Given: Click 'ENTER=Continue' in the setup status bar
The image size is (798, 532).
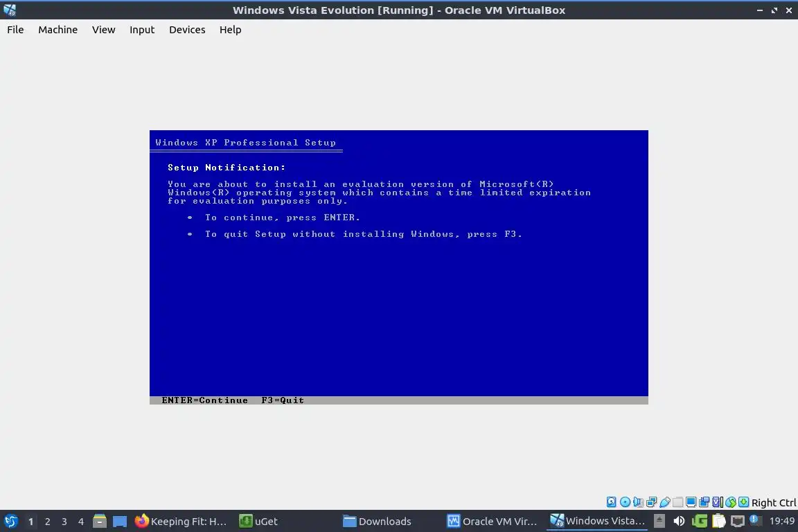Looking at the screenshot, I should 204,400.
